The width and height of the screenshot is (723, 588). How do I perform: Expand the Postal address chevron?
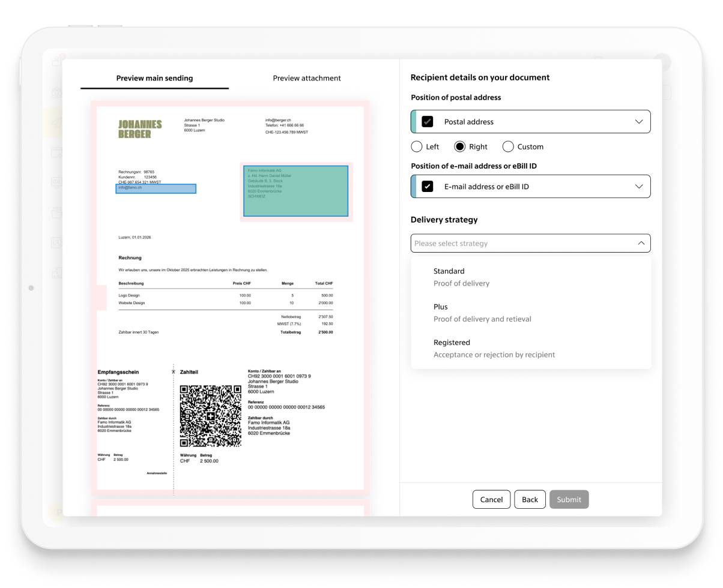(639, 122)
